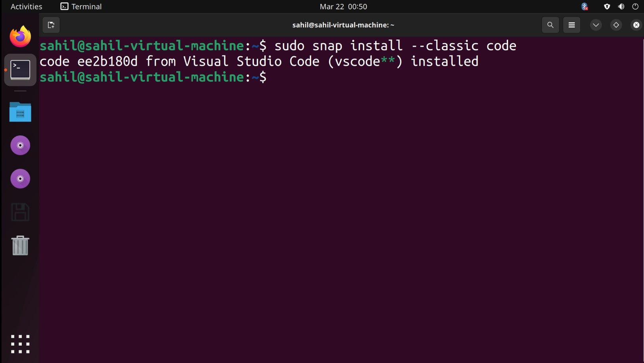Open the Activities overview
Viewport: 644px width, 363px height.
point(26,6)
